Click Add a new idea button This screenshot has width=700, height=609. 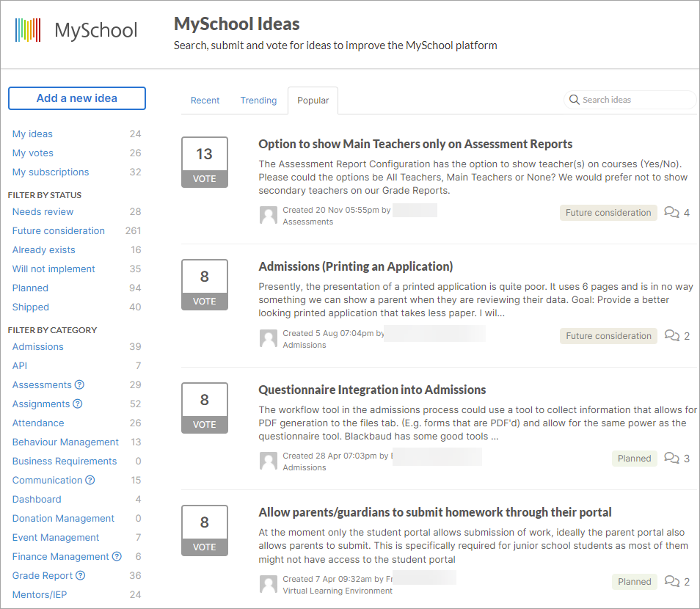(77, 98)
